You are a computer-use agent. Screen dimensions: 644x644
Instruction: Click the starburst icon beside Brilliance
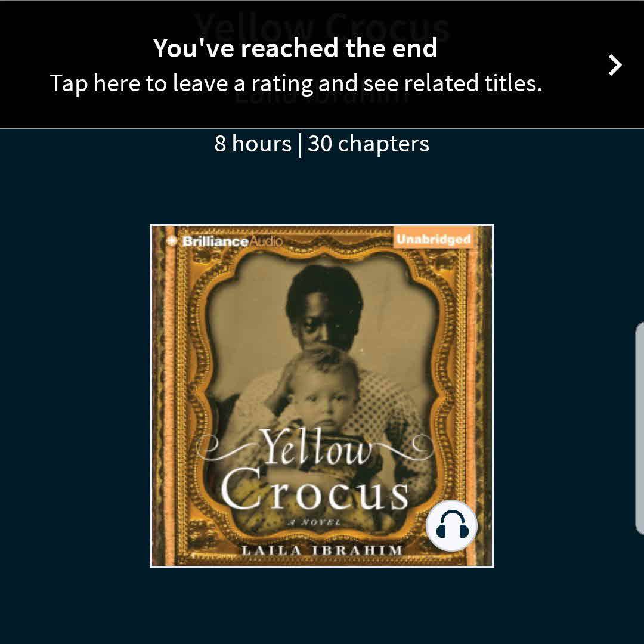click(172, 241)
